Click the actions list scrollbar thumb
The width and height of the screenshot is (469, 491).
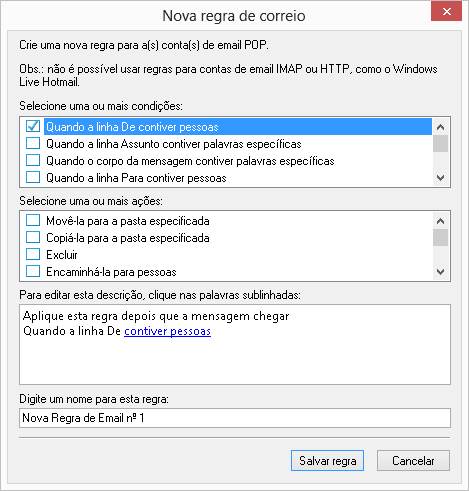tap(440, 237)
